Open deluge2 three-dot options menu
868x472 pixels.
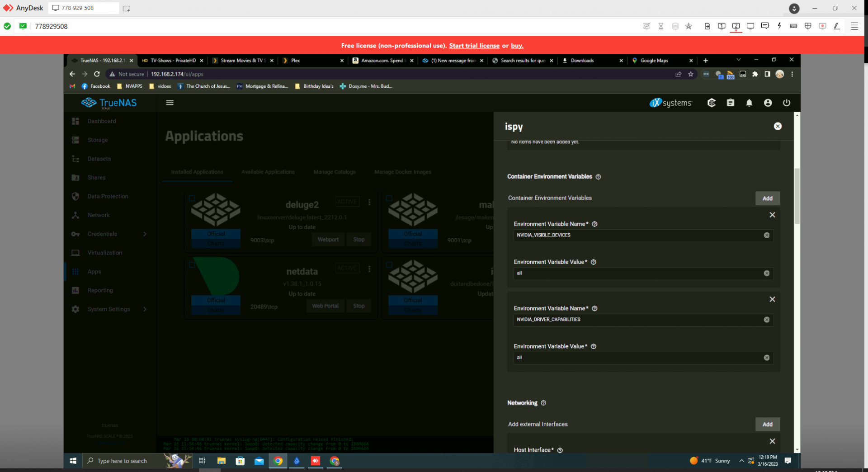coord(369,202)
